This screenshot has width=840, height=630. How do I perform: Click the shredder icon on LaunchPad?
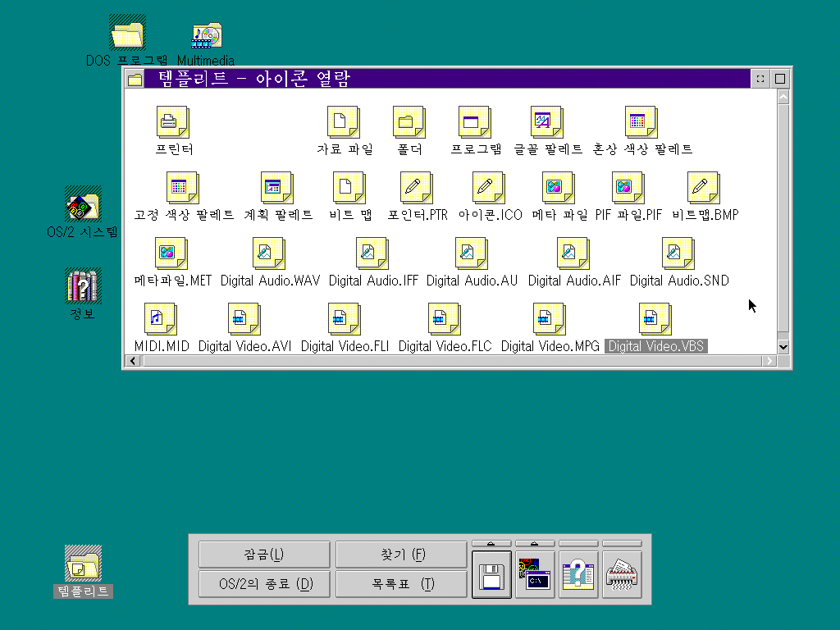point(622,575)
